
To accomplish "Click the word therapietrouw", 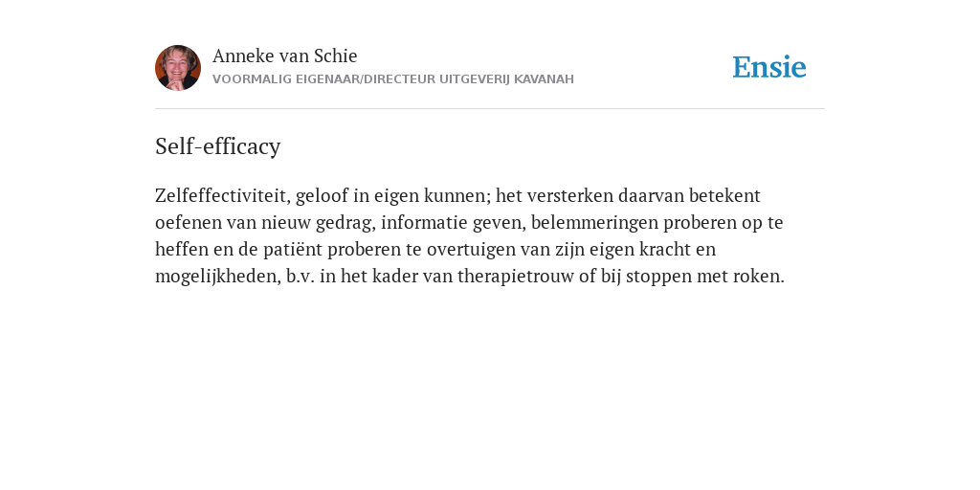I will tap(516, 277).
